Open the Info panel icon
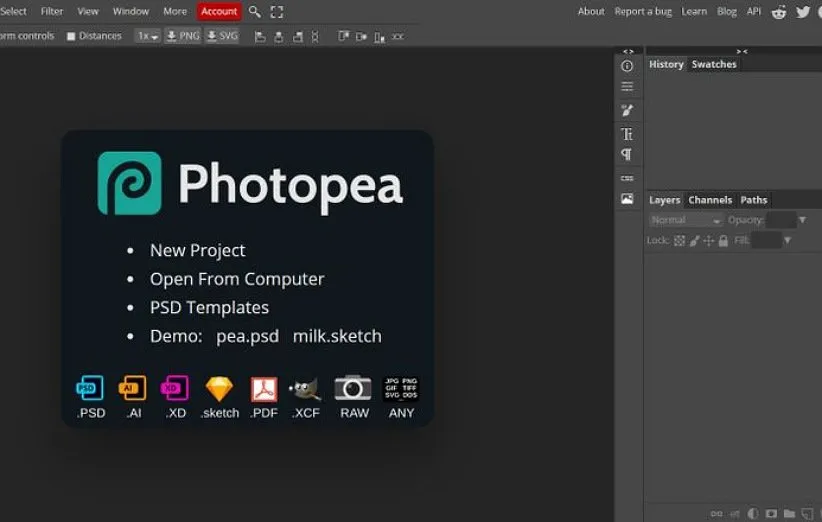822x522 pixels. [x=627, y=66]
